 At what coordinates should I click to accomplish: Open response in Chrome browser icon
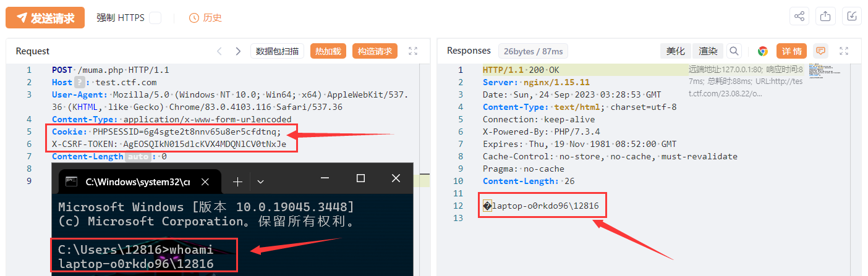coord(763,51)
